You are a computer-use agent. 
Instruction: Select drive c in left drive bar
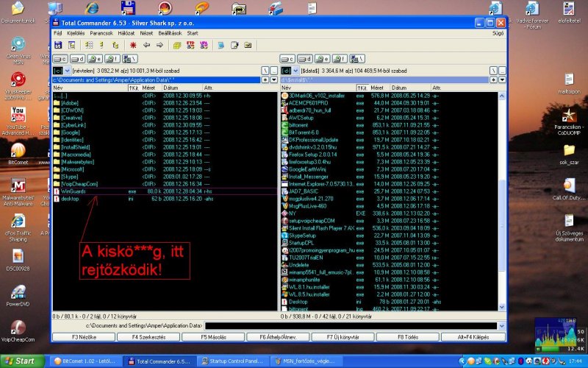(60, 59)
